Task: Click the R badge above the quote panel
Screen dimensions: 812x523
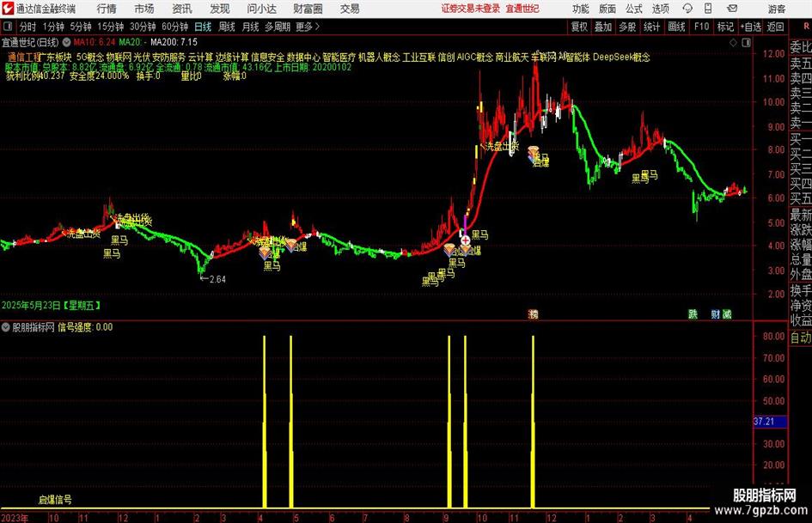Action: click(806, 26)
